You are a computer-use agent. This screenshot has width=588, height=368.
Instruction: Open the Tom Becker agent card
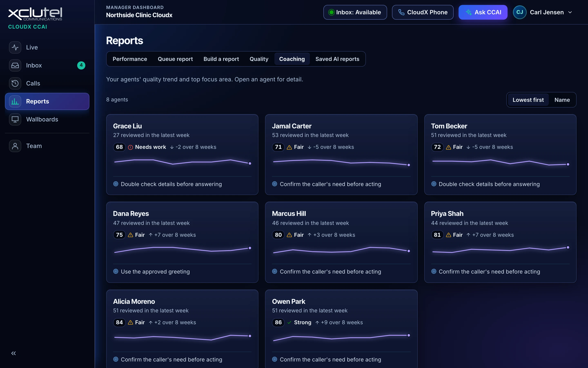tap(500, 155)
